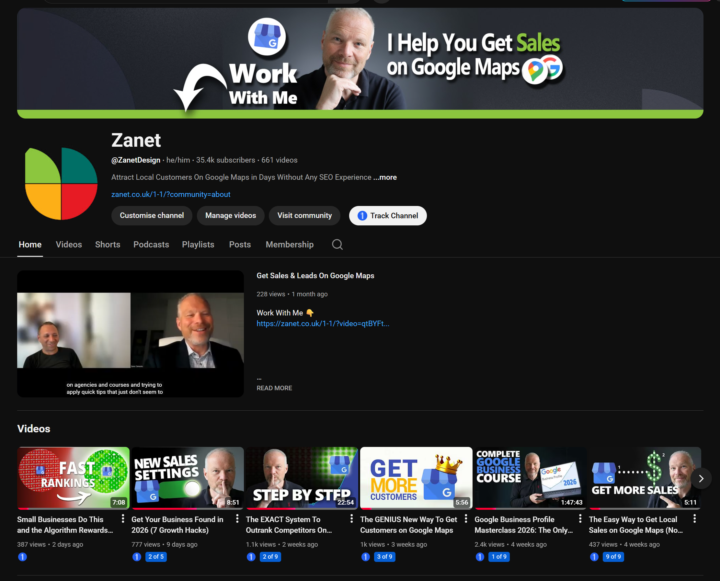The height and width of the screenshot is (581, 720).
Task: Click the '1 of 9' badge
Action: click(x=499, y=557)
